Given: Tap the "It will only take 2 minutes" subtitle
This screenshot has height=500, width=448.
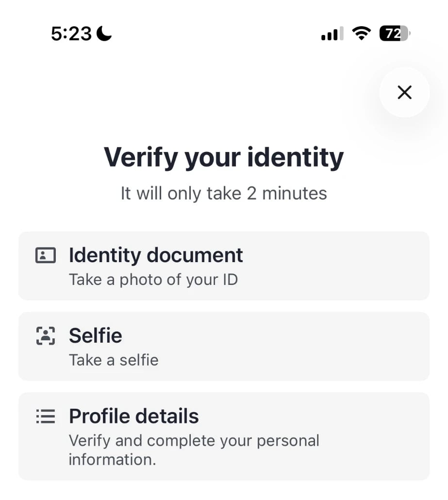Looking at the screenshot, I should pos(224,193).
